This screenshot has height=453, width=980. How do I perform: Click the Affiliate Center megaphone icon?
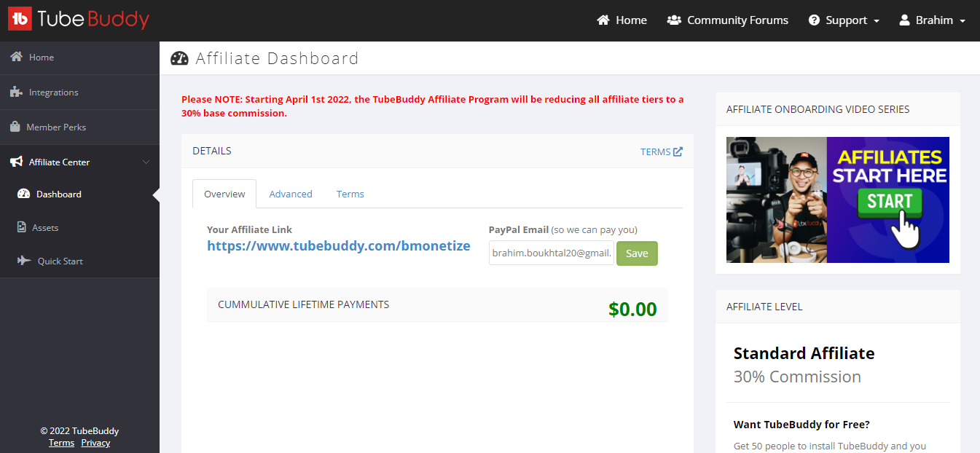coord(16,162)
